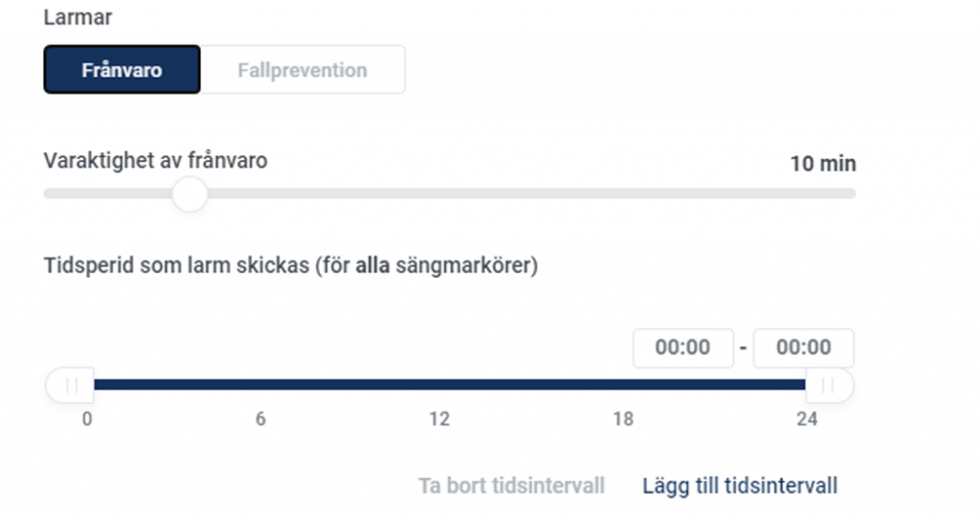Click the 12 hour tick label

(x=439, y=418)
